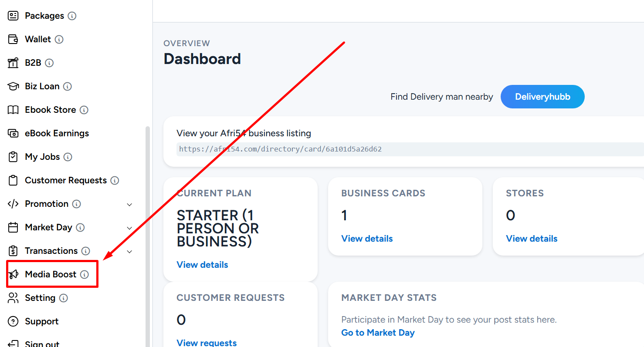644x347 pixels.
Task: Click the Wallet icon in sidebar
Action: [13, 39]
